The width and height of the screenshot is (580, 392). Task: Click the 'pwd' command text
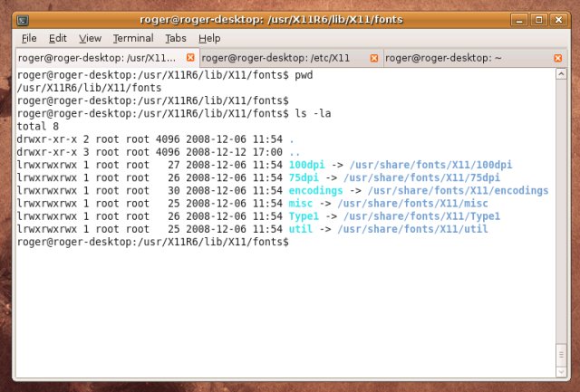(x=304, y=75)
